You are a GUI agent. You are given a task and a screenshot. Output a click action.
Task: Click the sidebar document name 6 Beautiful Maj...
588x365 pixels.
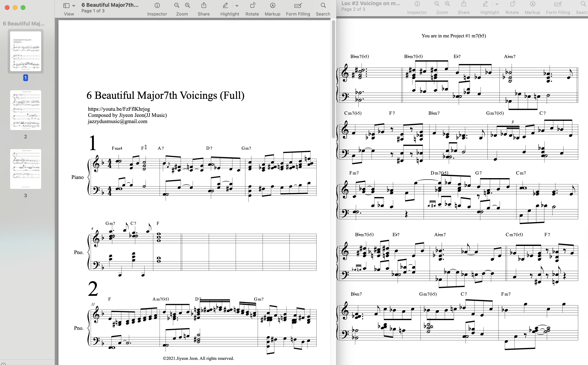point(24,24)
